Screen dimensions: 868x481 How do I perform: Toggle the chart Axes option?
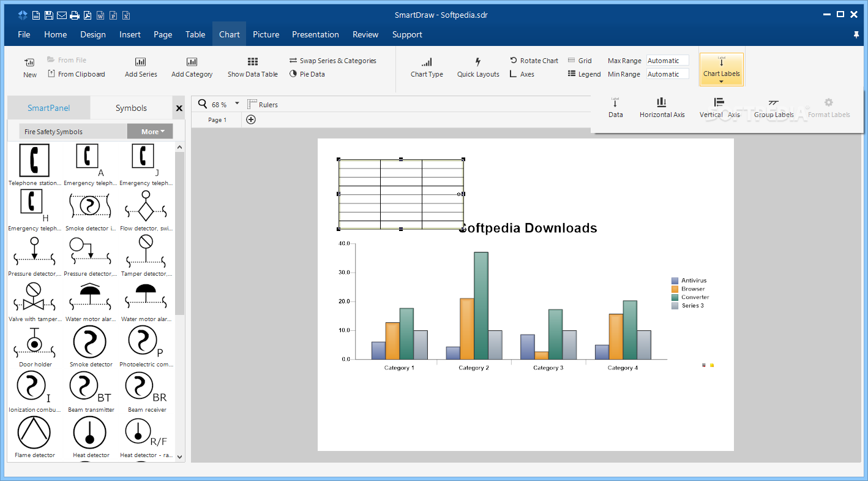522,74
